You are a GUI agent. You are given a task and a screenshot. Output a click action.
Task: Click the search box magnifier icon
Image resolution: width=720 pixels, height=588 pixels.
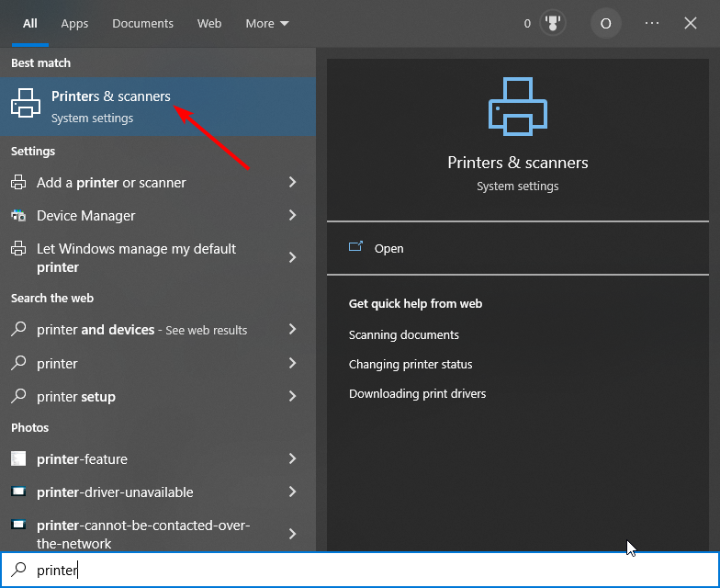(18, 570)
